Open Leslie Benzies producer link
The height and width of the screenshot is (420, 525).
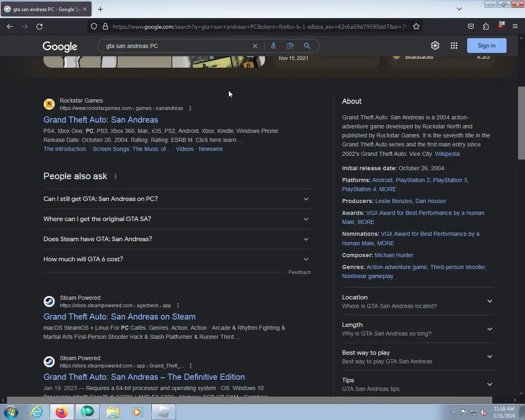point(394,201)
